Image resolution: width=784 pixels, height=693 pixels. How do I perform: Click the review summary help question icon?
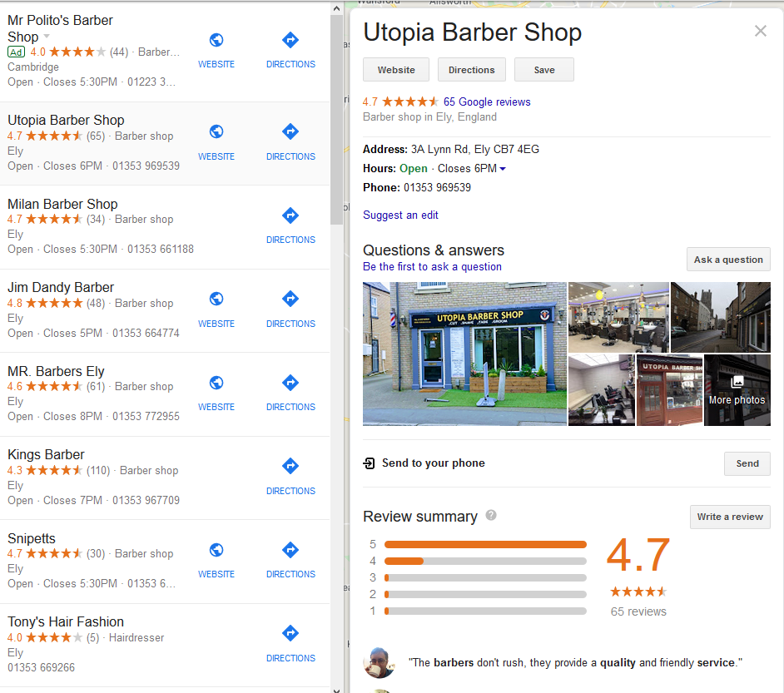[x=491, y=515]
